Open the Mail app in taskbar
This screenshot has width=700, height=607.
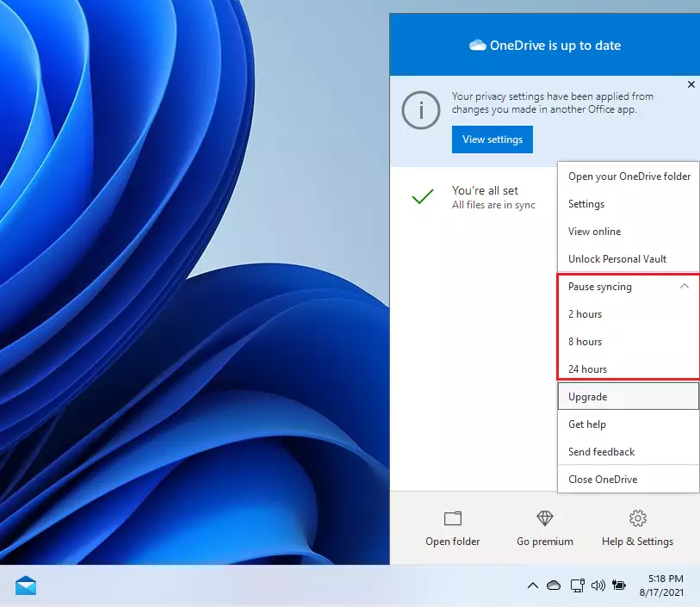point(26,585)
